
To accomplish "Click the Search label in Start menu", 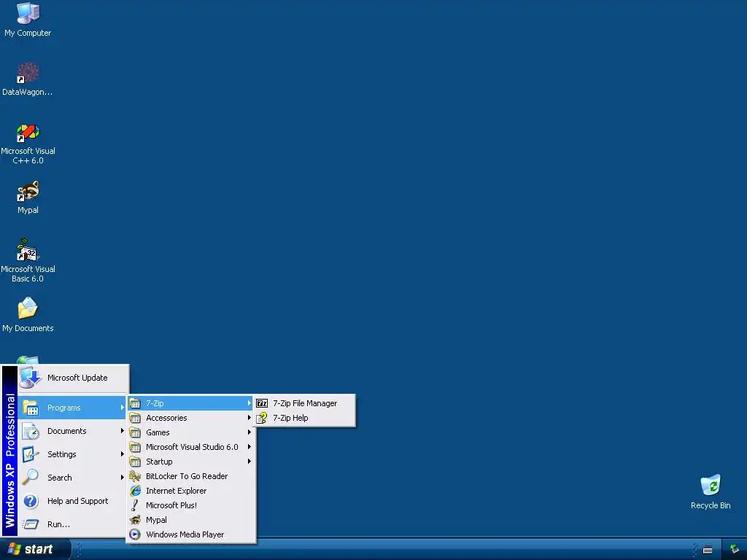I will pyautogui.click(x=60, y=477).
